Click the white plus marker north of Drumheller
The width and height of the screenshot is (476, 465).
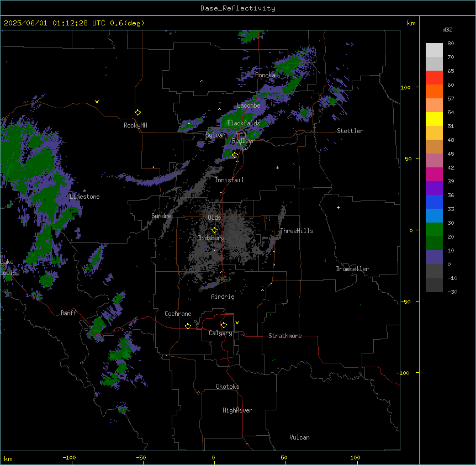point(338,207)
